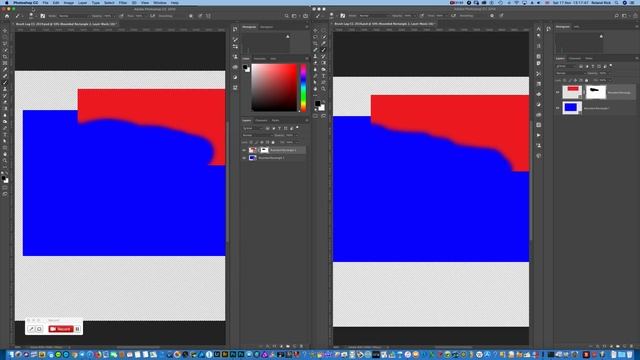Screen dimensions: 640x360
Task: Click the right window document tab
Action: click(x=384, y=24)
